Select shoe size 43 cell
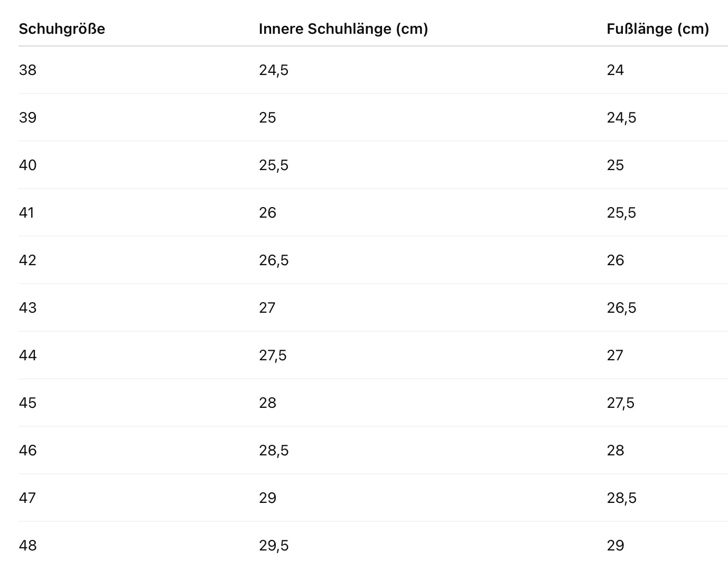The height and width of the screenshot is (579, 728). (28, 308)
